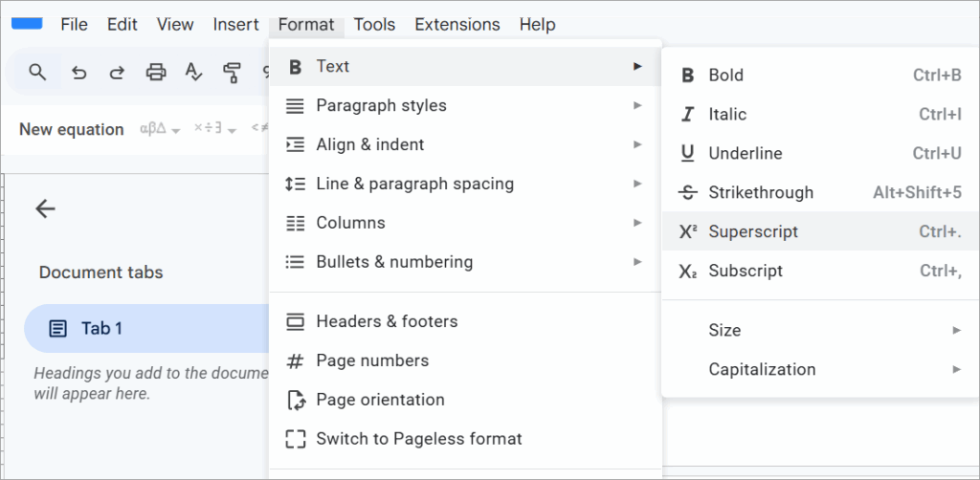This screenshot has width=980, height=480.
Task: Click the New equation button
Action: click(x=72, y=129)
